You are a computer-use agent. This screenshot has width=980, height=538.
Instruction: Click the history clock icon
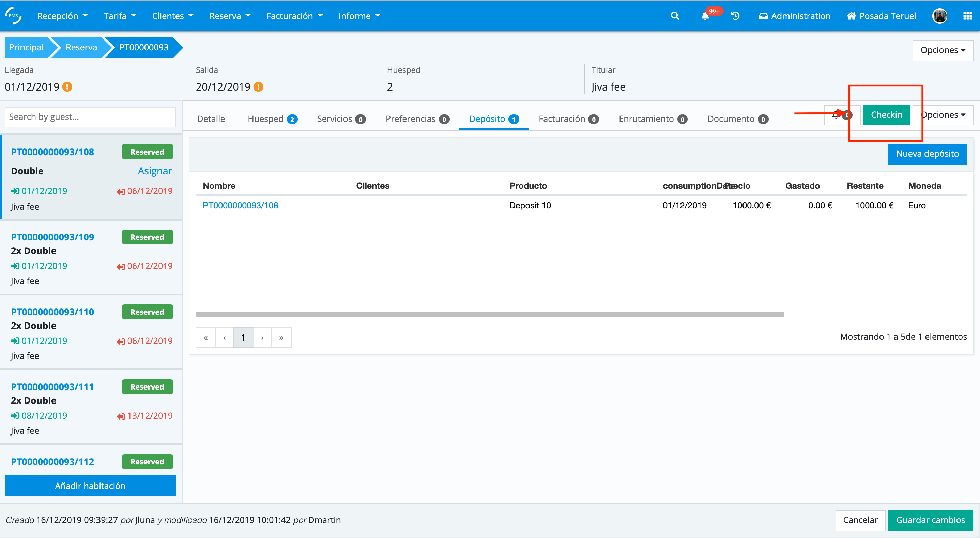(735, 16)
